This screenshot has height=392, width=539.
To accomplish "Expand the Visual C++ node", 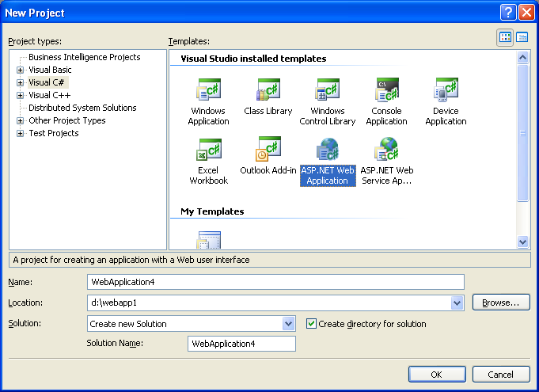I will tap(20, 95).
